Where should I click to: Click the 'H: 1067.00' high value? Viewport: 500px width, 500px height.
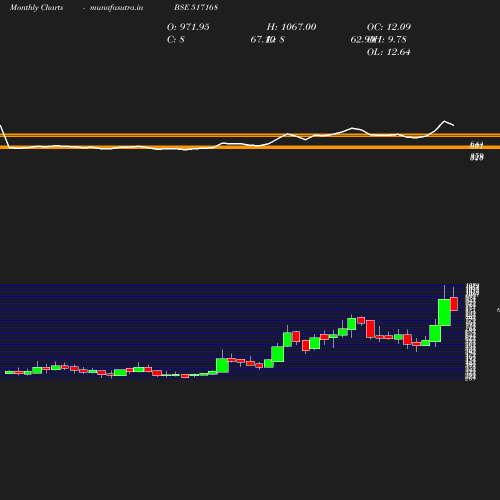point(291,27)
